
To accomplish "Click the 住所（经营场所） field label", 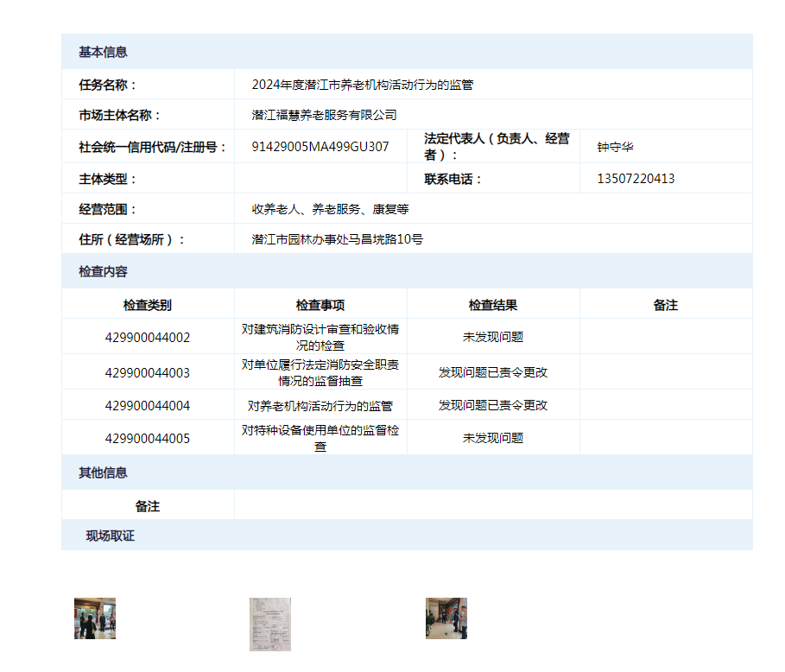I will click(131, 239).
